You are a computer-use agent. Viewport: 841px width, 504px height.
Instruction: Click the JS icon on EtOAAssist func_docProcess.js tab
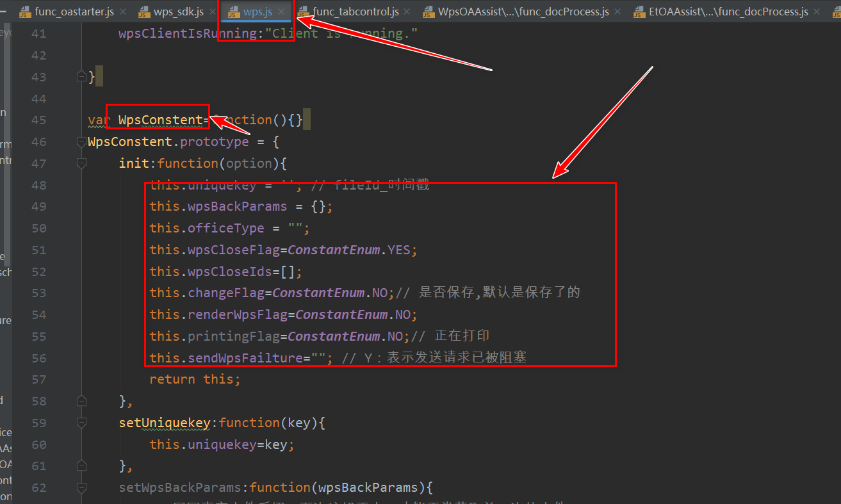click(639, 12)
